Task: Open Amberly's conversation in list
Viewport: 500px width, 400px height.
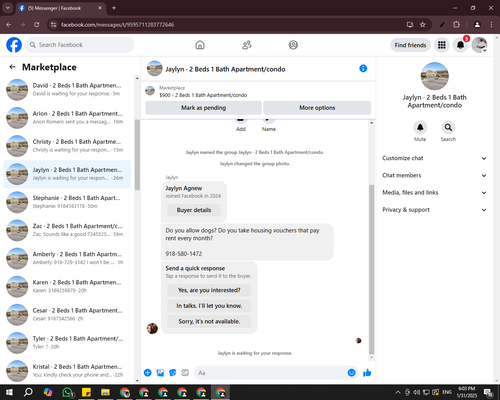Action: click(67, 258)
